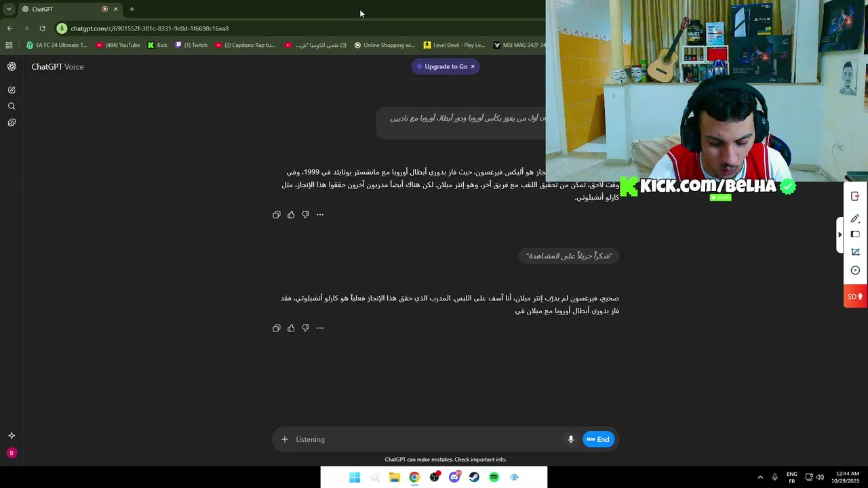The height and width of the screenshot is (488, 868).
Task: Select crop tool in side toolbar
Action: 855,252
